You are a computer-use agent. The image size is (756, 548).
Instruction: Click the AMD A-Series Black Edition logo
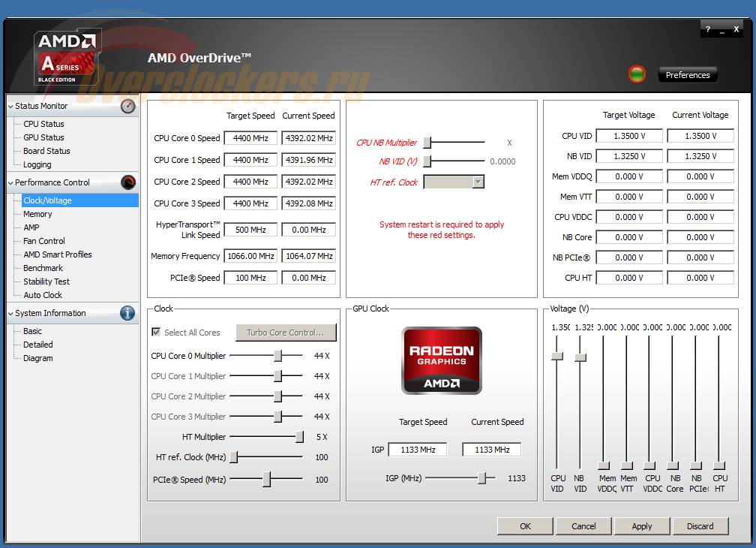click(x=67, y=57)
